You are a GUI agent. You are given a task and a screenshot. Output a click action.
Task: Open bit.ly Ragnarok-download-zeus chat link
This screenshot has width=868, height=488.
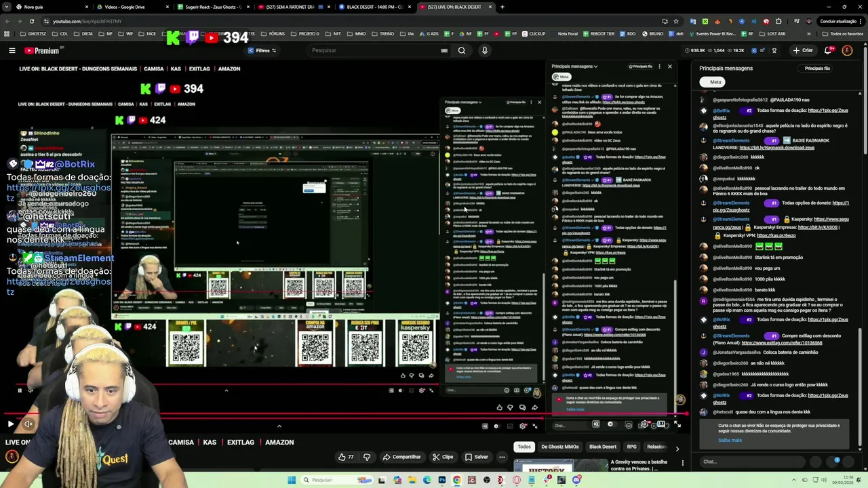[x=776, y=148]
